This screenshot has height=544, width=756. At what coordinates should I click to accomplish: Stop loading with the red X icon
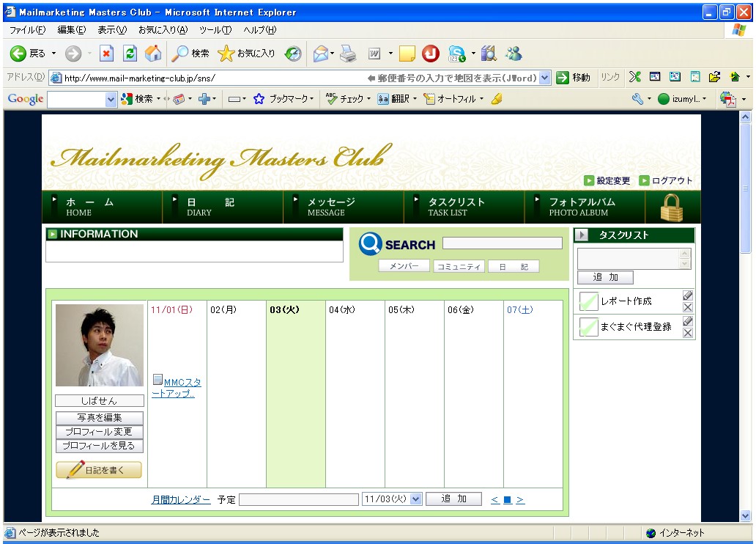coord(106,53)
